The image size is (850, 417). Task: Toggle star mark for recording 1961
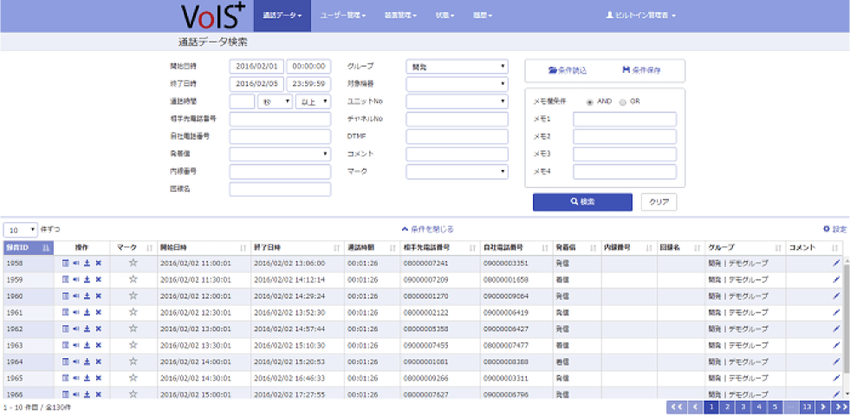click(x=133, y=312)
